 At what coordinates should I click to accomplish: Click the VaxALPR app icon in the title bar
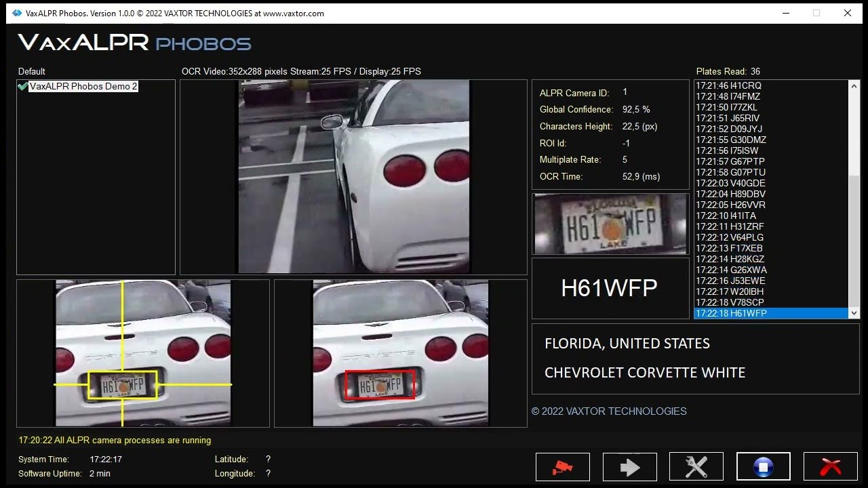[x=17, y=13]
